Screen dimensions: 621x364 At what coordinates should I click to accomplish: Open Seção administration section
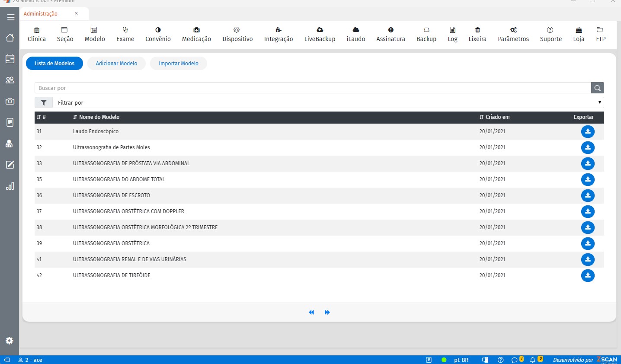pos(65,35)
